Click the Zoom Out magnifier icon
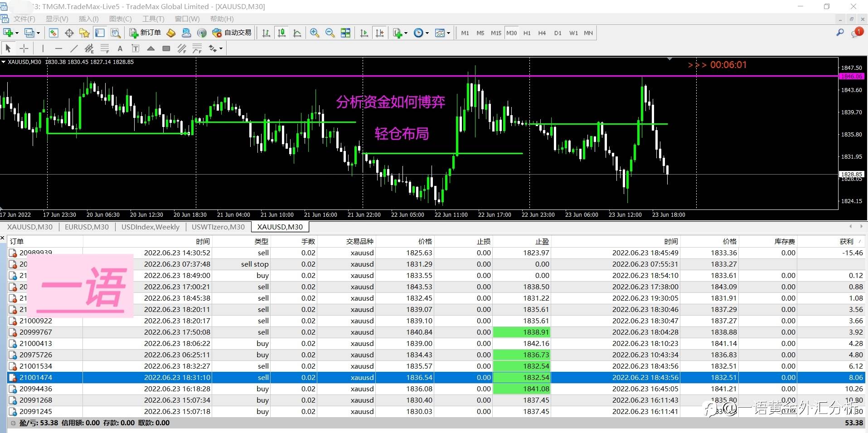The height and width of the screenshot is (433, 868). click(330, 33)
